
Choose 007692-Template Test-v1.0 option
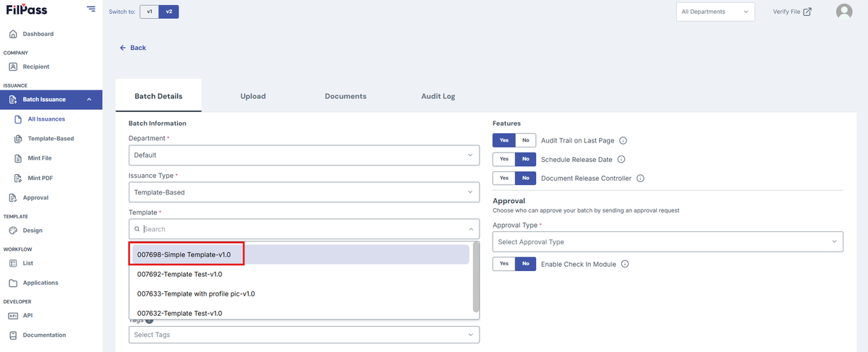(301, 274)
